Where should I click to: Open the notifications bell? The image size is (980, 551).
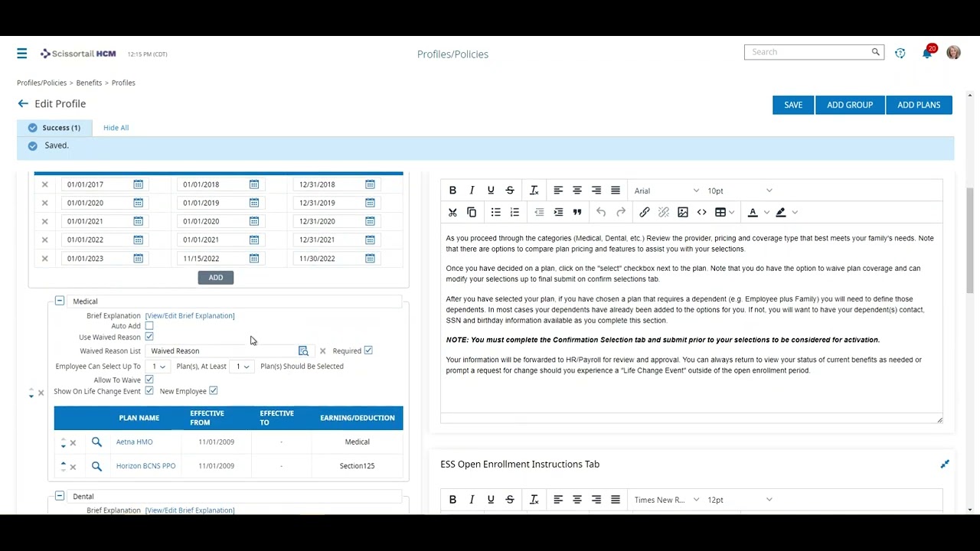(927, 53)
